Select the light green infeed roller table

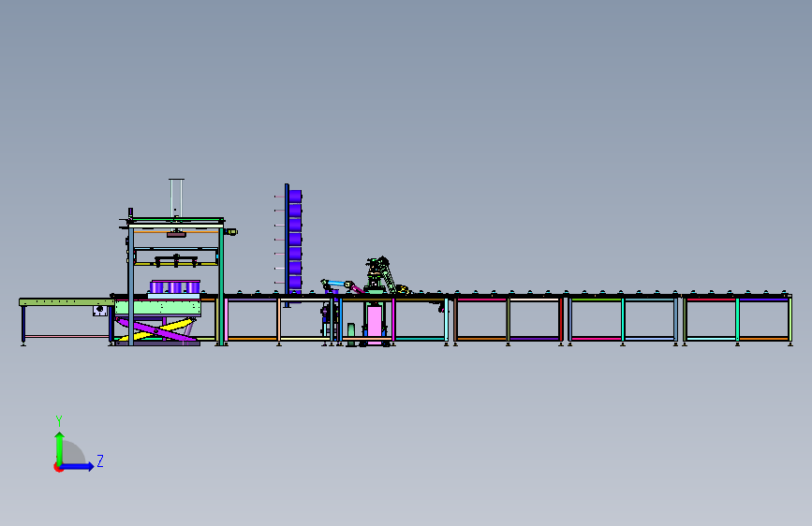click(66, 301)
